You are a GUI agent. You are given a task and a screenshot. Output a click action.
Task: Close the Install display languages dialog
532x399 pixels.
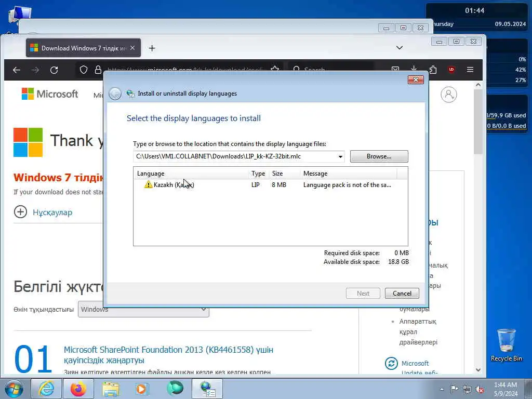(416, 79)
